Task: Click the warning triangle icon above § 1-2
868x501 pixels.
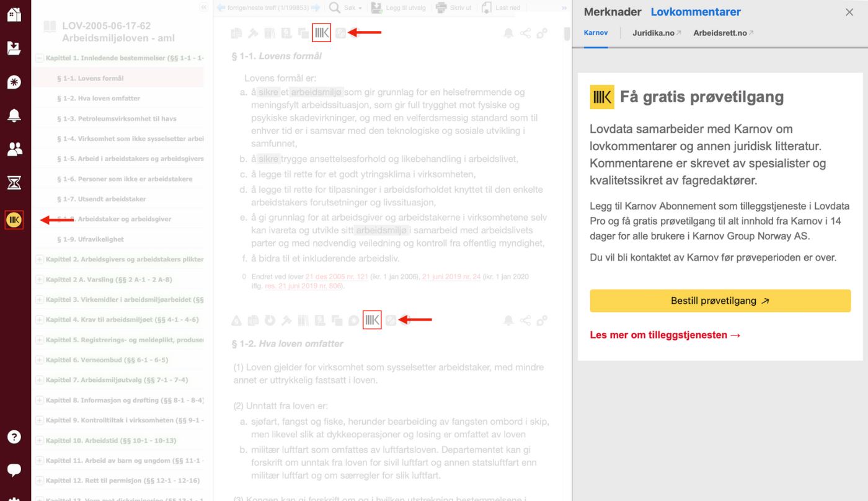Action: (236, 321)
